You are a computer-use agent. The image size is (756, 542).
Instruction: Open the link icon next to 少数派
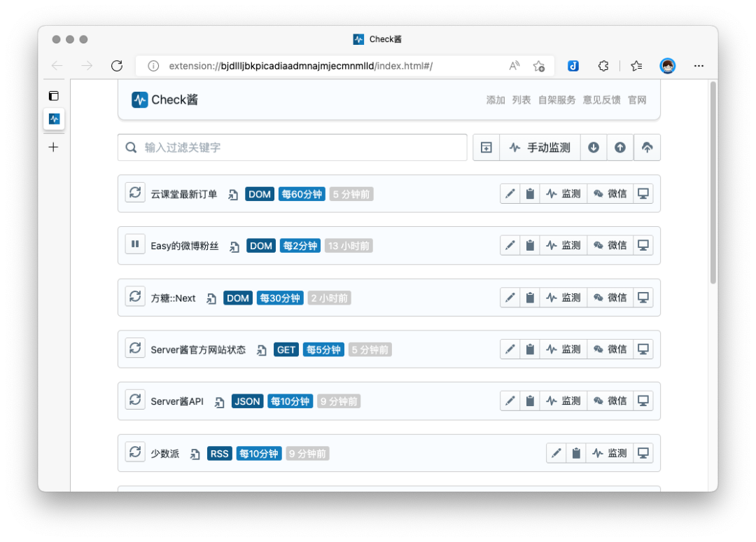(195, 454)
